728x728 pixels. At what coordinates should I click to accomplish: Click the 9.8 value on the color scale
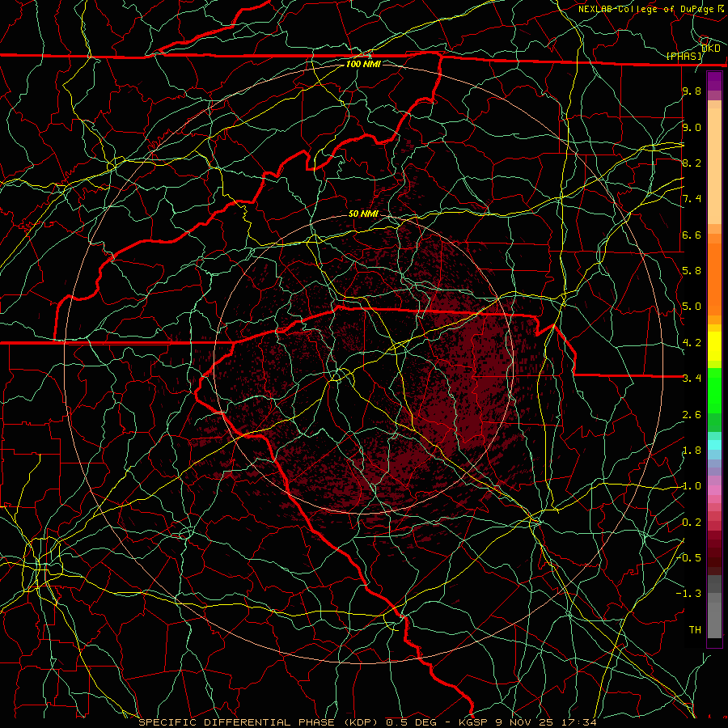[x=692, y=91]
